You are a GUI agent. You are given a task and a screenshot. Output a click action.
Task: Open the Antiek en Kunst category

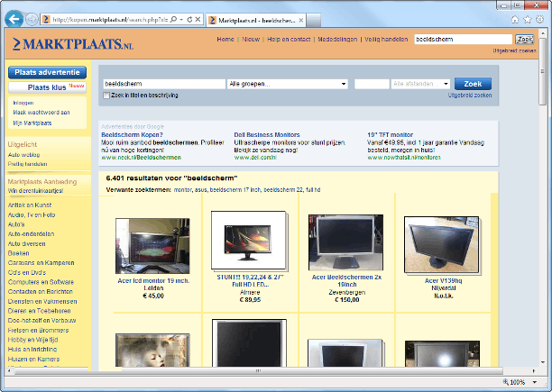30,205
